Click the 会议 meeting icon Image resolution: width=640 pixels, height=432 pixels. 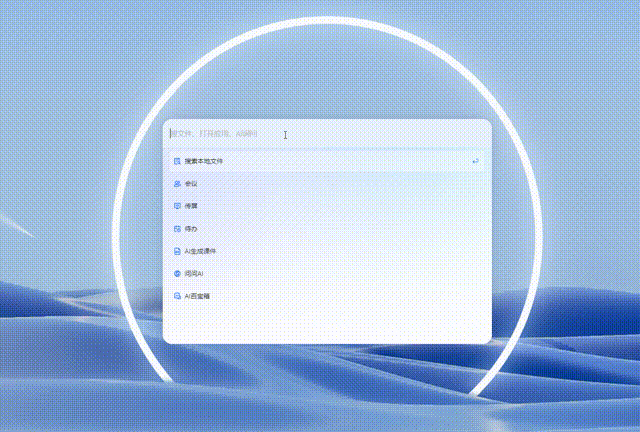point(177,184)
